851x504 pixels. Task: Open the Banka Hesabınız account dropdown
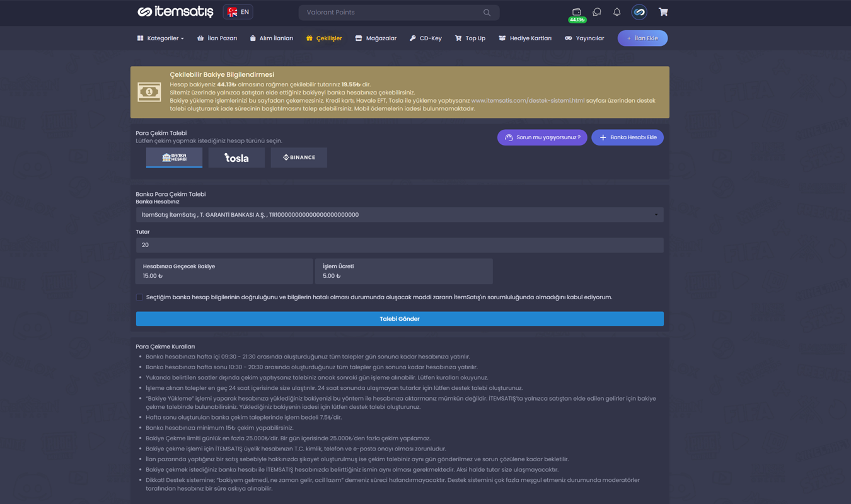click(x=400, y=215)
